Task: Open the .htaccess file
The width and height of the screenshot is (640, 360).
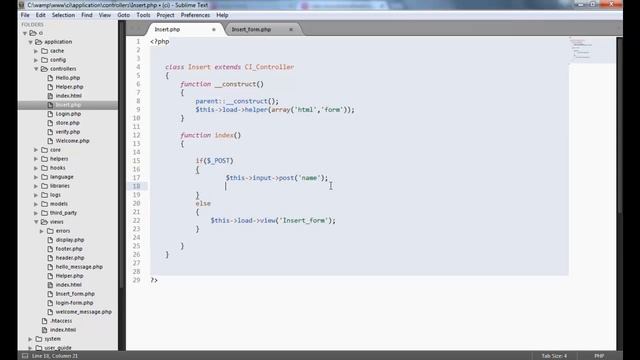Action: click(61, 321)
